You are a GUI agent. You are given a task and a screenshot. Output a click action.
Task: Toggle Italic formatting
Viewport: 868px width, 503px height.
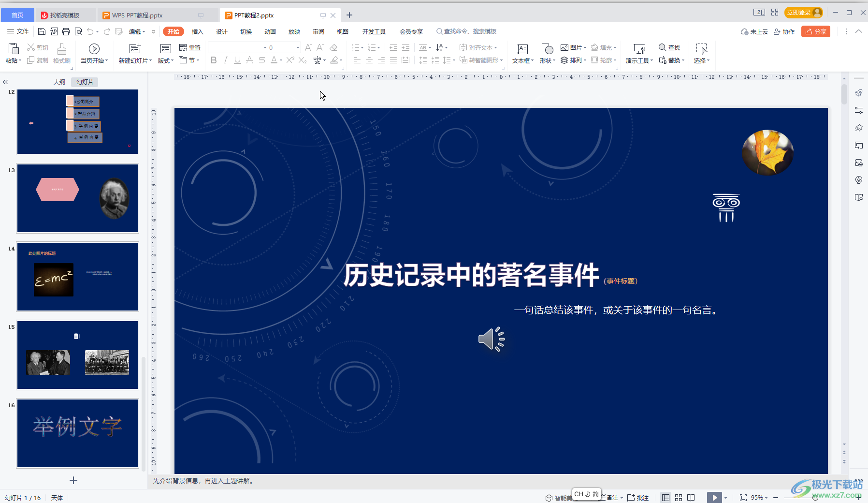pyautogui.click(x=225, y=60)
